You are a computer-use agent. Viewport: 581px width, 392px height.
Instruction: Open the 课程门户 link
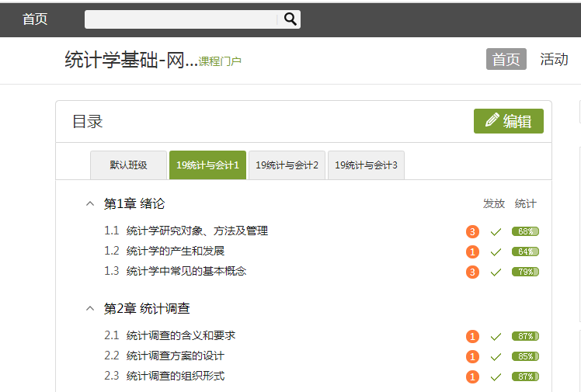click(x=220, y=61)
